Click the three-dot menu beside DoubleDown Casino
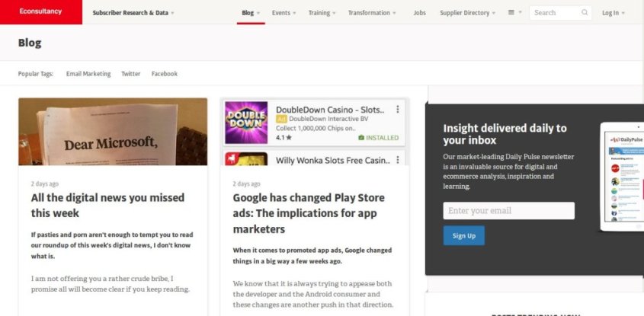 point(398,110)
